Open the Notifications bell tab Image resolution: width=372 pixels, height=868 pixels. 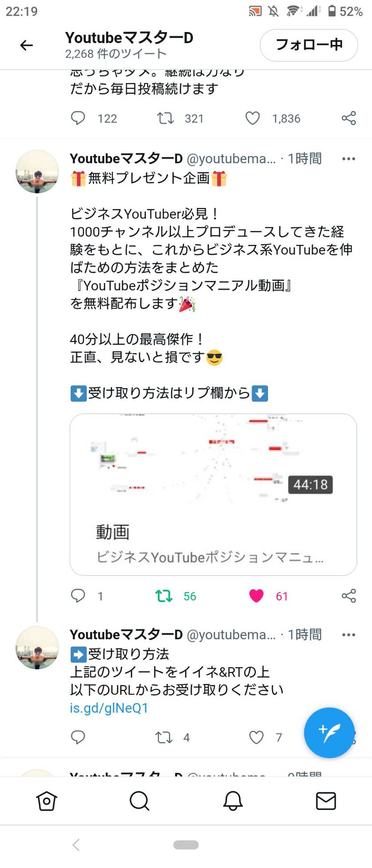233,801
